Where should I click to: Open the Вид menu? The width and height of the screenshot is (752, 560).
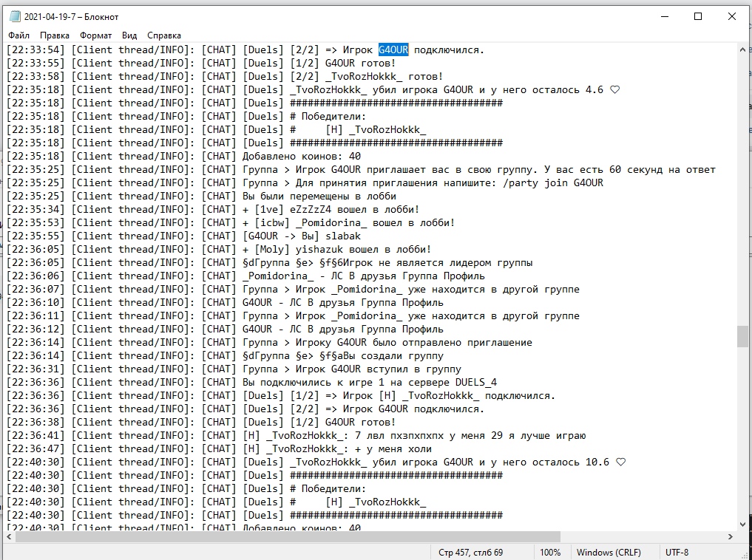pos(129,35)
